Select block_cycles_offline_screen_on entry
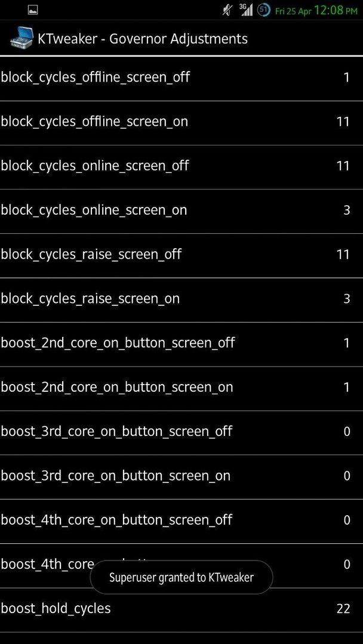Viewport: 363px width, 644px height. pos(181,123)
